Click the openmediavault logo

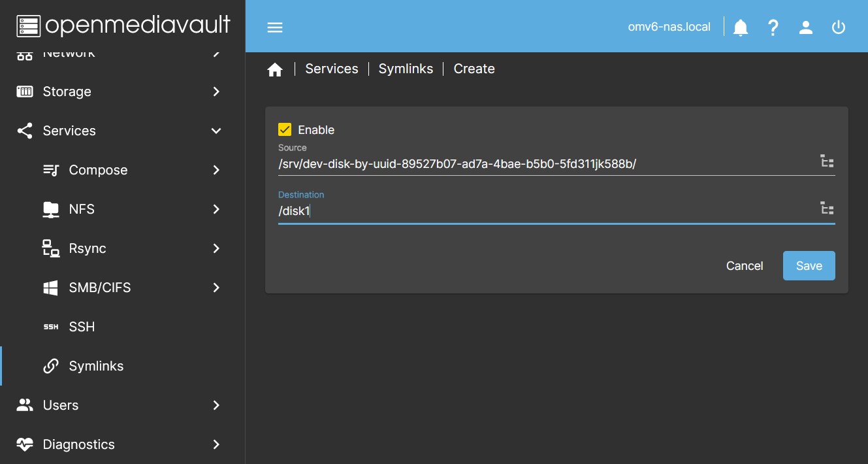[x=123, y=25]
